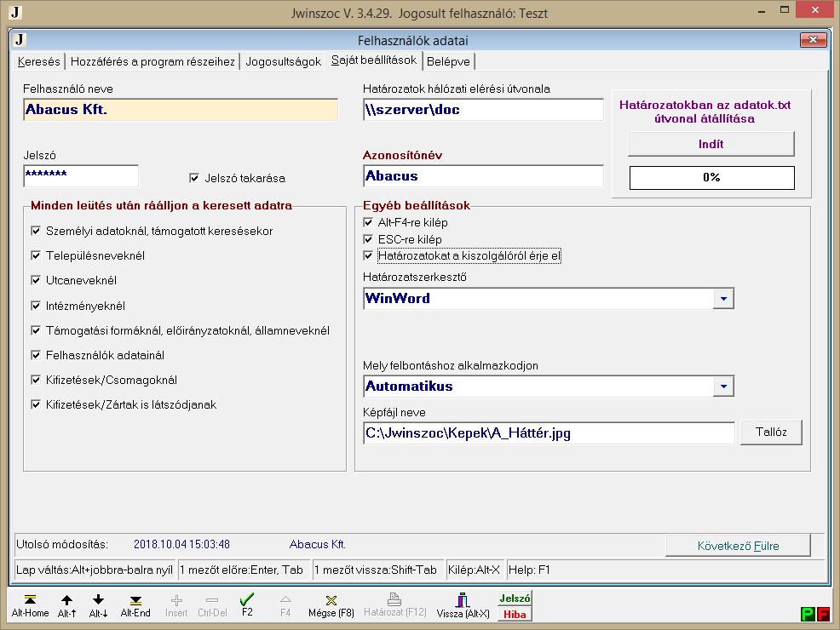
Task: Toggle Kifizetések/Zártak is látszódjanak checkbox
Action: click(36, 404)
